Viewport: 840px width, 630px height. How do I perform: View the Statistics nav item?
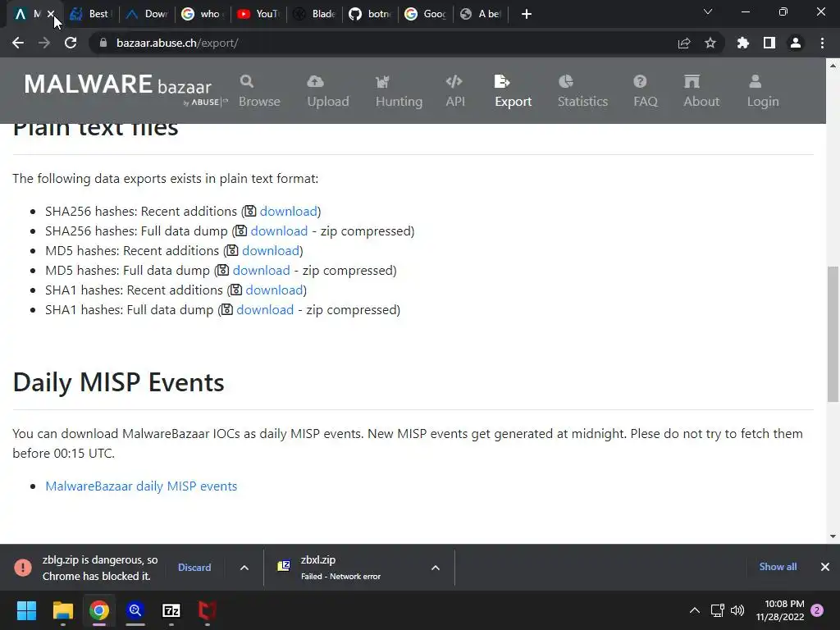click(x=582, y=91)
